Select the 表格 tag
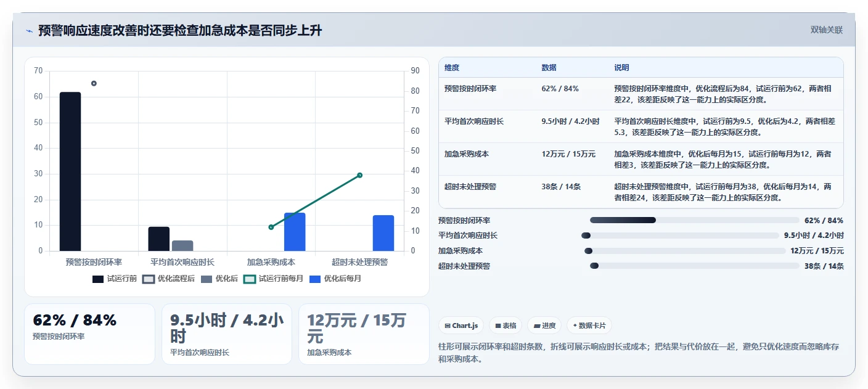The image size is (868, 389). (506, 326)
